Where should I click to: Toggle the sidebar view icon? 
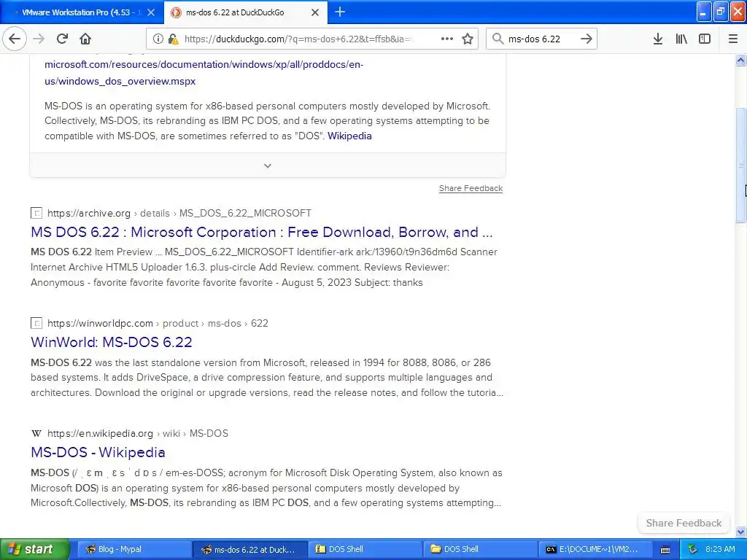tap(705, 39)
